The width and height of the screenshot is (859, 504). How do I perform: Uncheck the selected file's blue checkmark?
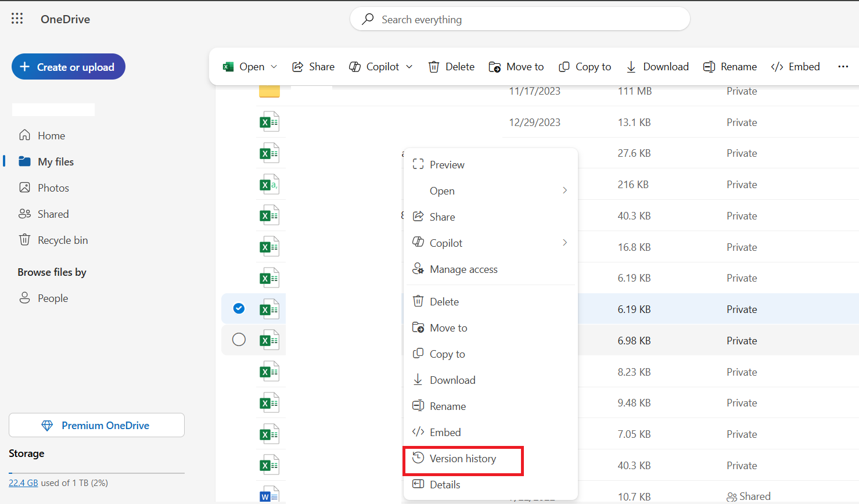tap(239, 308)
